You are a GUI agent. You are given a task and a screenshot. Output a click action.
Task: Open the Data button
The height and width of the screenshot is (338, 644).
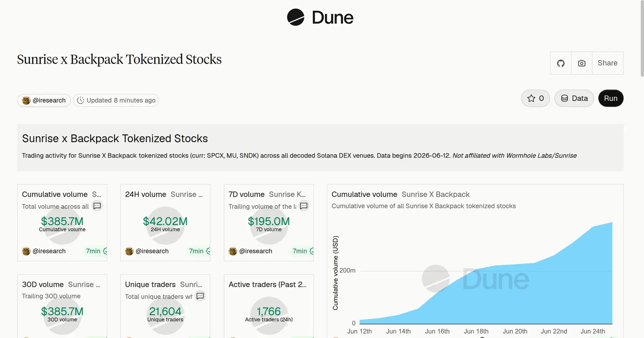click(574, 98)
